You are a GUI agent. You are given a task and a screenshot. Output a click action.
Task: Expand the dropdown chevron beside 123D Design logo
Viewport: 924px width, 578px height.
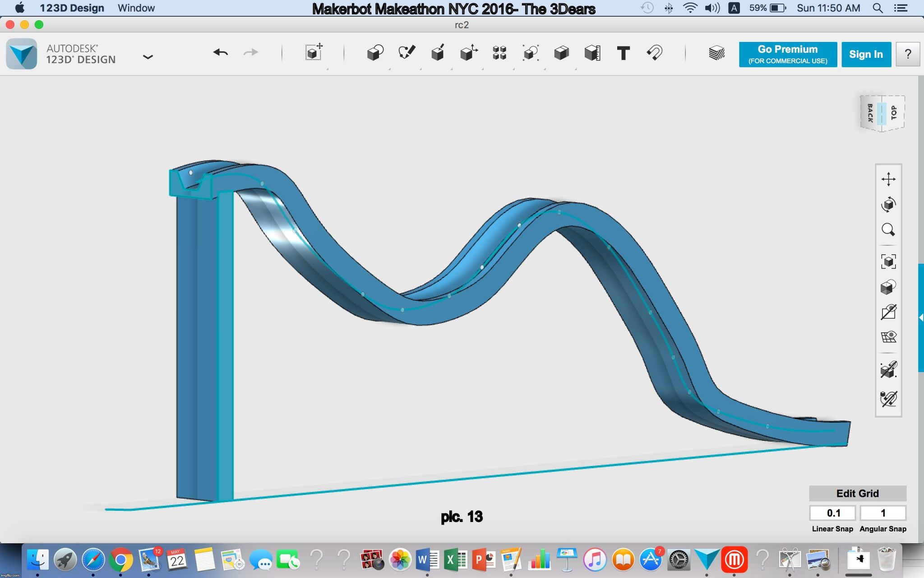pyautogui.click(x=148, y=57)
